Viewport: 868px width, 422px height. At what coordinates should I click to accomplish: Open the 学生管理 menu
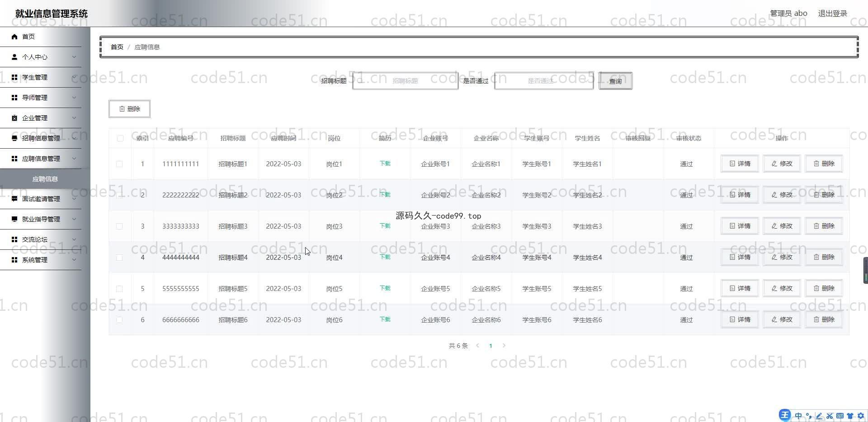click(41, 77)
